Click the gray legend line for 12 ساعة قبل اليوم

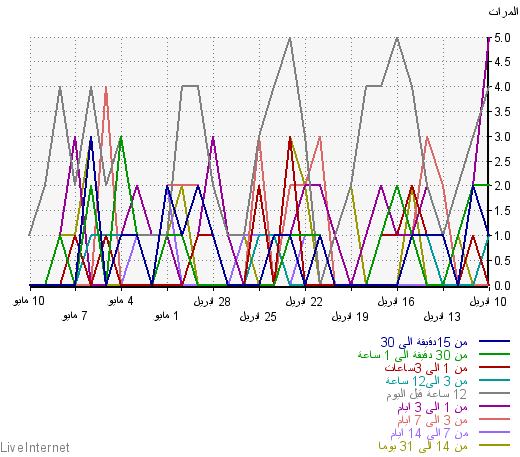tap(494, 393)
